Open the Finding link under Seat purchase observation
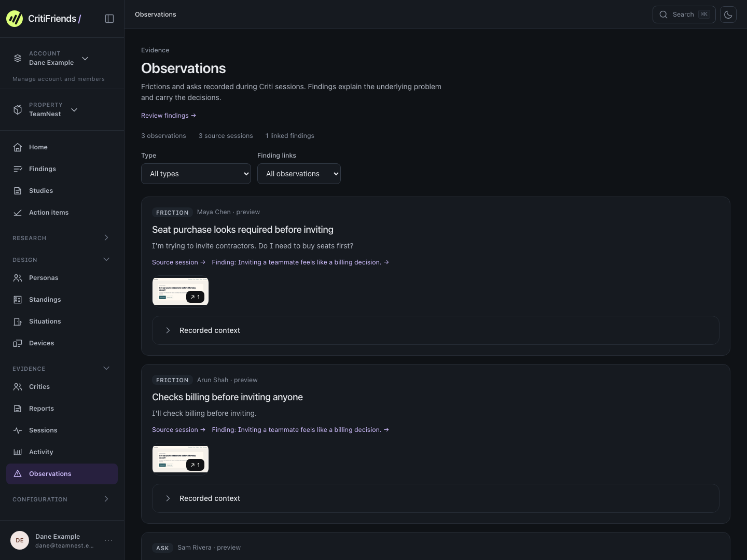The width and height of the screenshot is (747, 560). tap(300, 262)
